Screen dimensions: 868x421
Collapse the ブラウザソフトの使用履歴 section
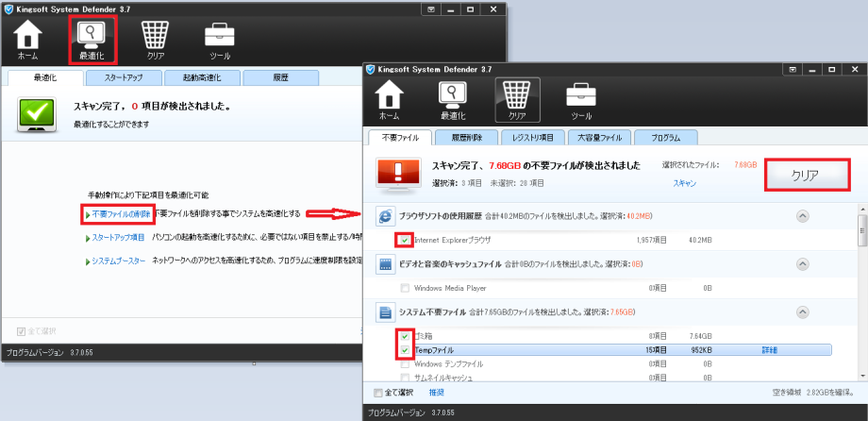[x=801, y=216]
